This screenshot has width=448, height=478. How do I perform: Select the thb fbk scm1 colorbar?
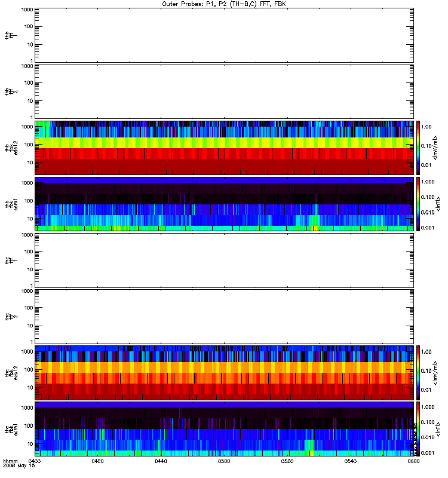418,204
